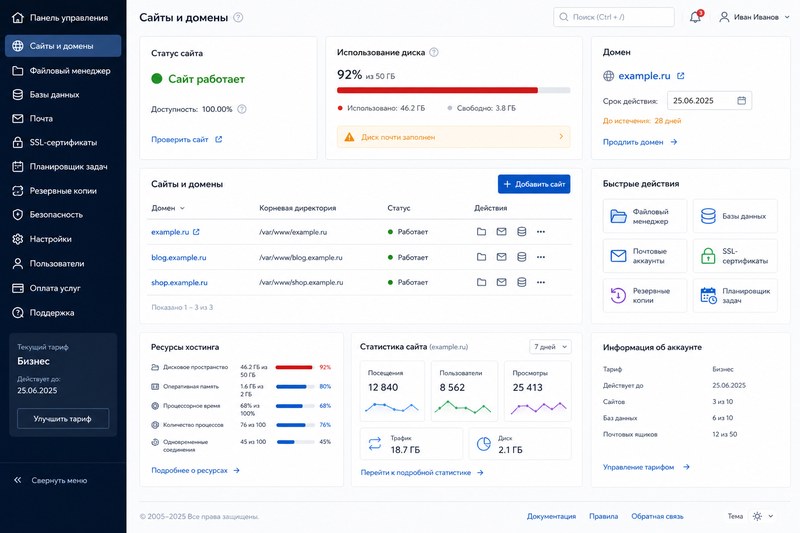Click external link icon beside example.ru domain heading
The height and width of the screenshot is (533, 800).
pyautogui.click(x=681, y=76)
